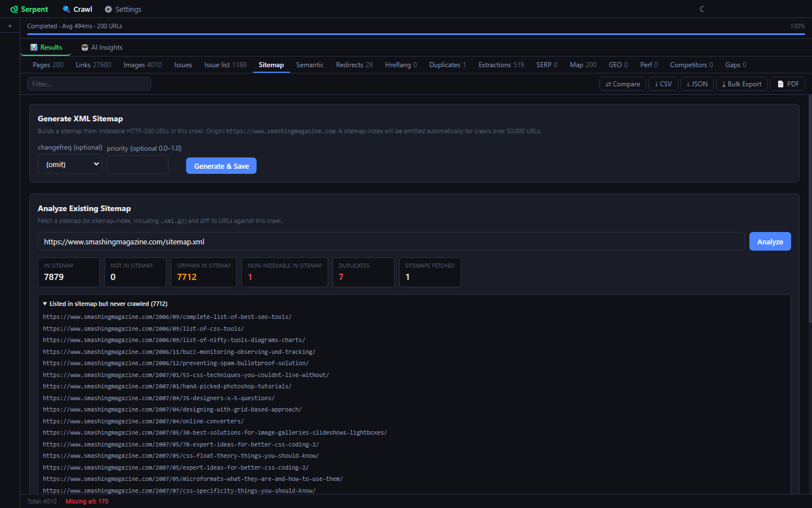This screenshot has width=812, height=508.
Task: Export results as JSON
Action: click(x=697, y=84)
